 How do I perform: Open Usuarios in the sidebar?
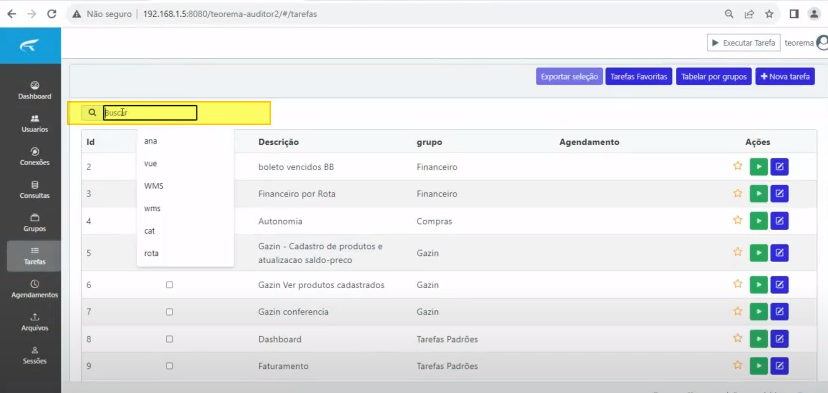[35, 124]
